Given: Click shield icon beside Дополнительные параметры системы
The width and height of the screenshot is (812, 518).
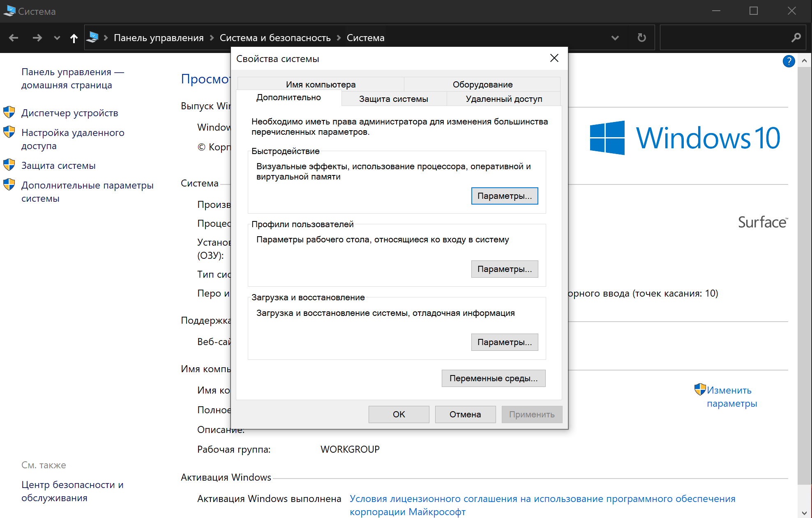Looking at the screenshot, I should pos(9,184).
